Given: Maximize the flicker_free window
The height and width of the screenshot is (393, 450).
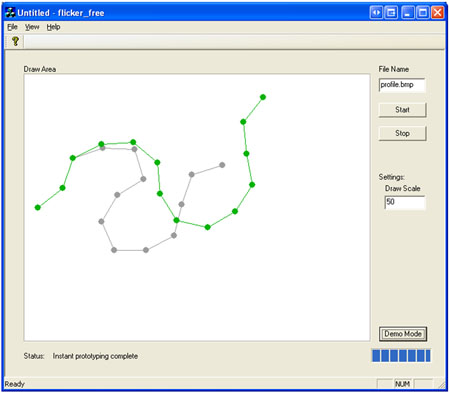Looking at the screenshot, I should click(423, 13).
